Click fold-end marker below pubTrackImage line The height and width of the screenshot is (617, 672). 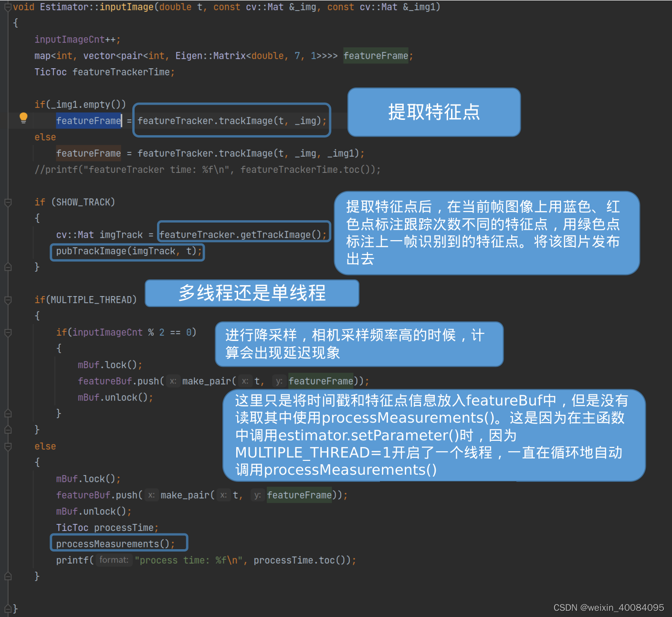(x=8, y=267)
